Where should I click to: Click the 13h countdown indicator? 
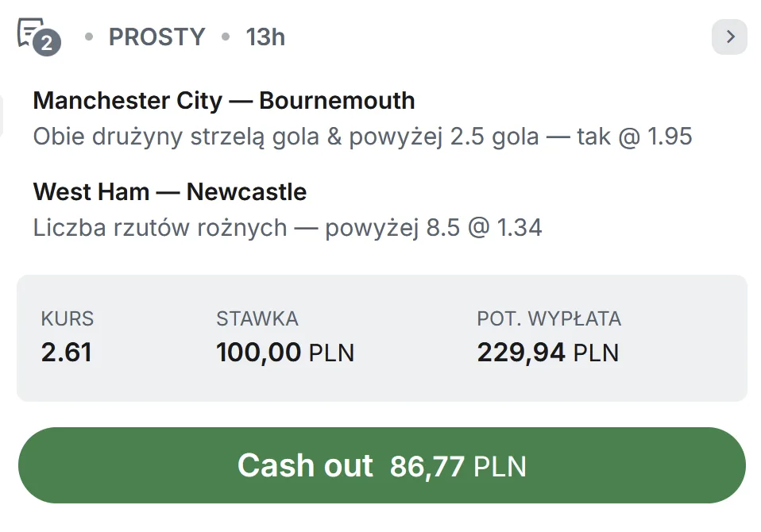265,37
